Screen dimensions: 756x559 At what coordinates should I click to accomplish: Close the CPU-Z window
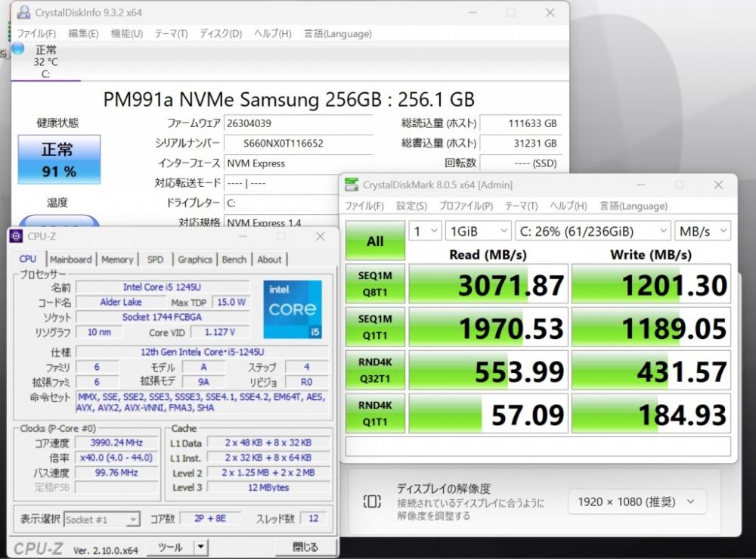(321, 236)
